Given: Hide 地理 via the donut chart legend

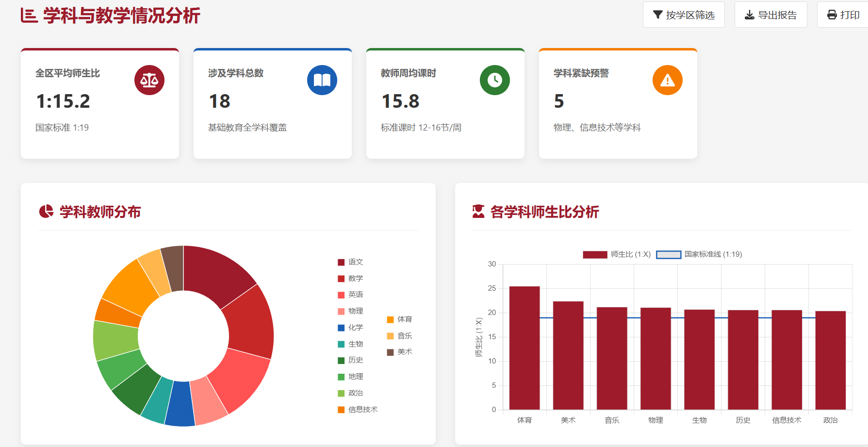Looking at the screenshot, I should coord(350,377).
